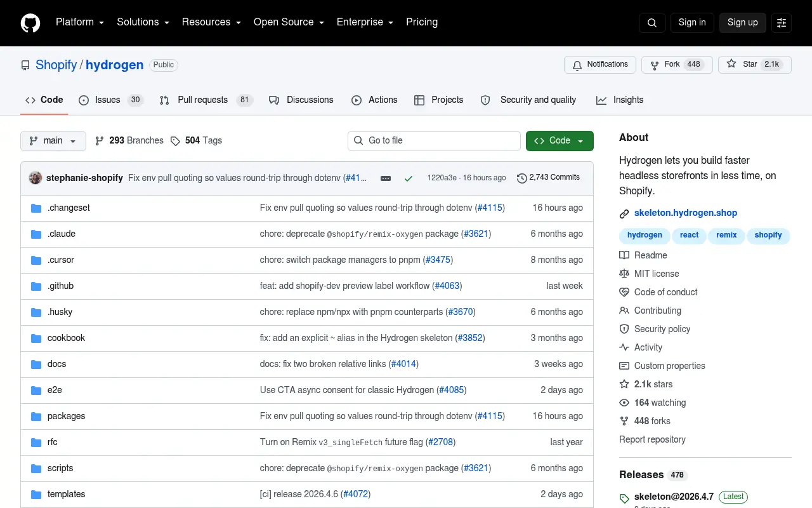Open the main branch dropdown
Viewport: 812px width, 508px height.
click(x=53, y=141)
